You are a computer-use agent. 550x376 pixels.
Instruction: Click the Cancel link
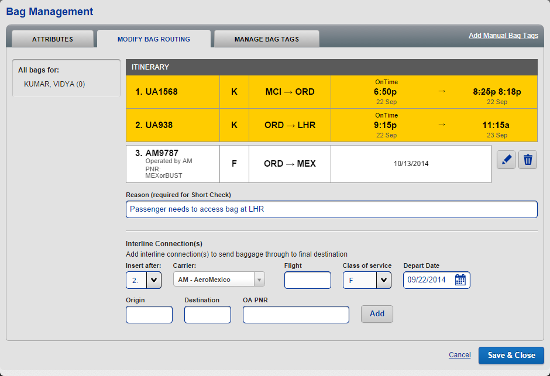click(460, 355)
